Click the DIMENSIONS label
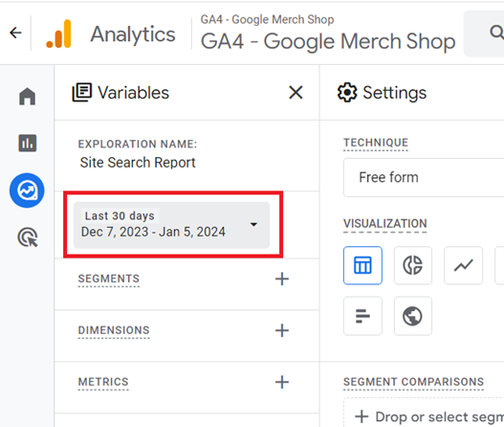 click(114, 330)
